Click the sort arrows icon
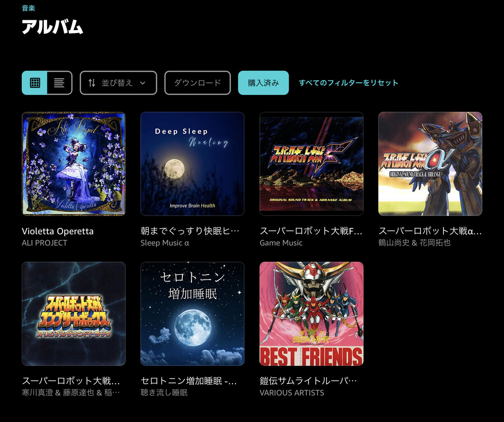Image resolution: width=504 pixels, height=422 pixels. pos(92,83)
